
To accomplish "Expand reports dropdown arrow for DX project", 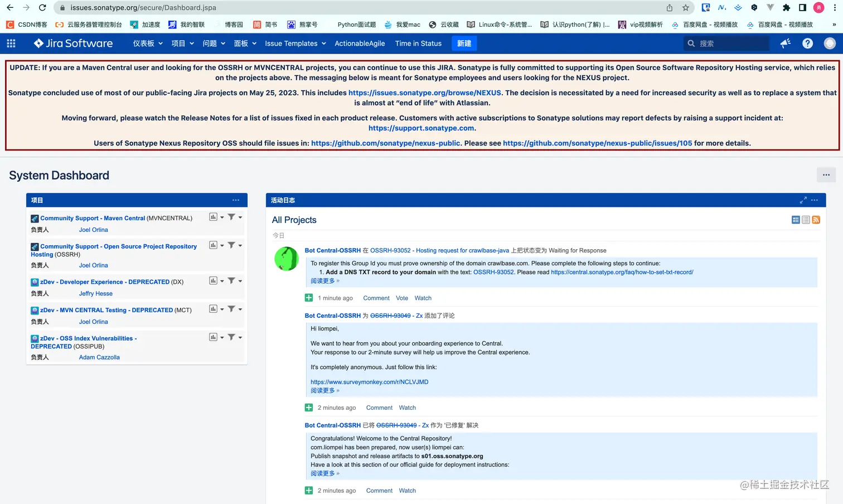I will pos(222,281).
